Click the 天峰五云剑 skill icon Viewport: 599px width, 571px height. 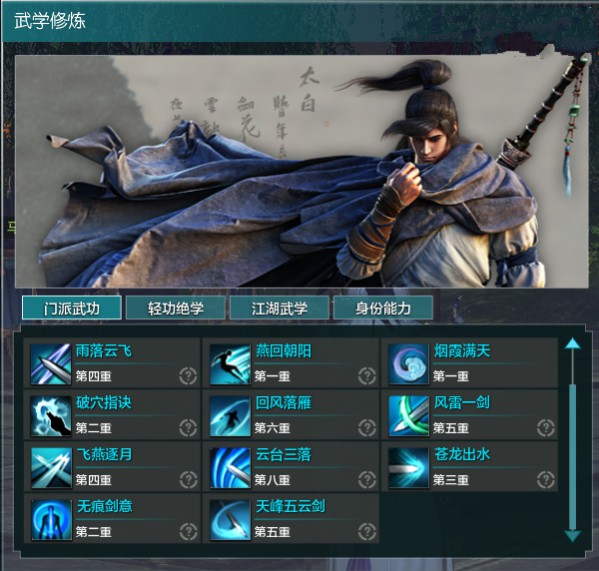point(230,520)
